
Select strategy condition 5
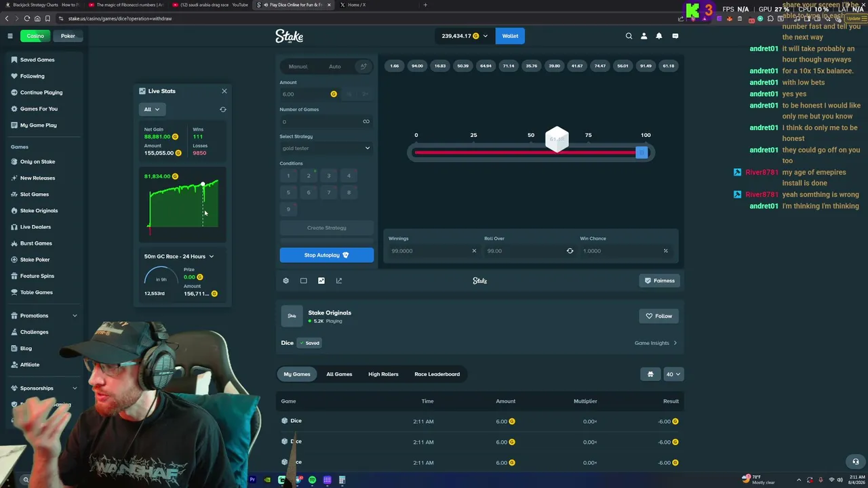coord(288,192)
